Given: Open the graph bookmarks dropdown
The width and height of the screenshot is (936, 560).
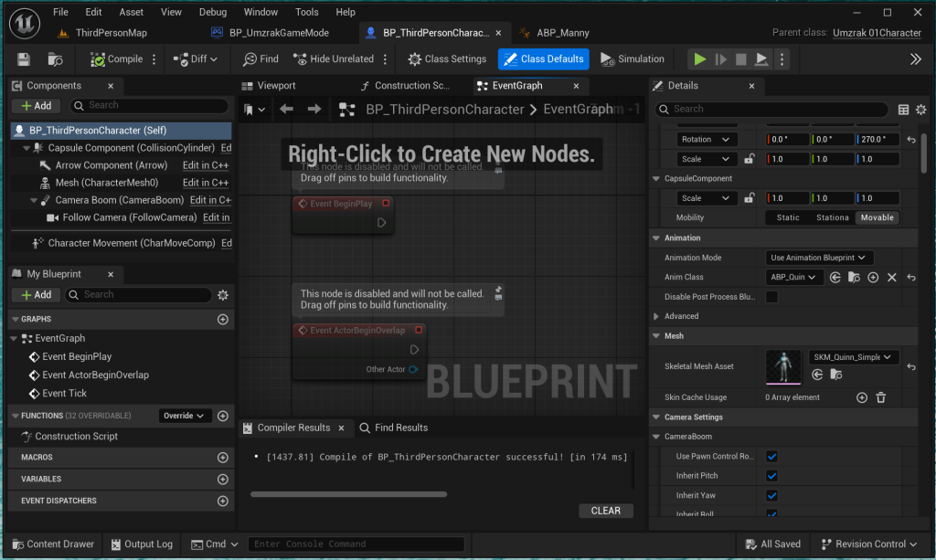Looking at the screenshot, I should 254,109.
